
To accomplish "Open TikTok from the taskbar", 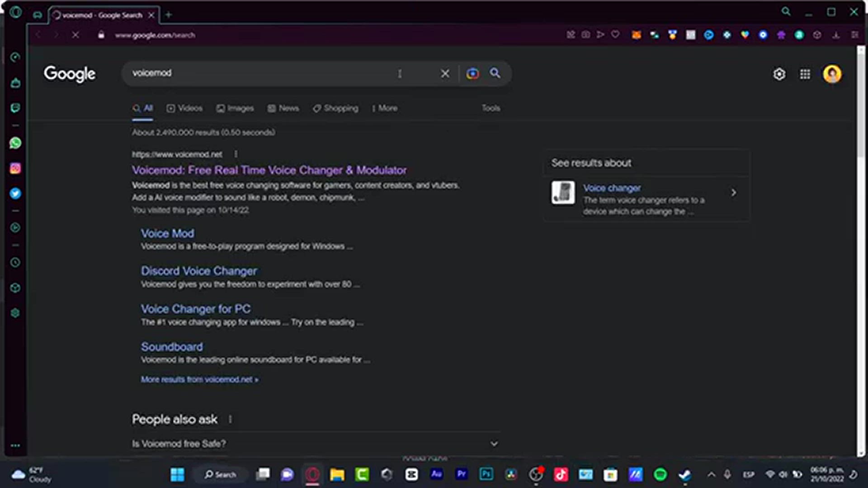I will 561,474.
